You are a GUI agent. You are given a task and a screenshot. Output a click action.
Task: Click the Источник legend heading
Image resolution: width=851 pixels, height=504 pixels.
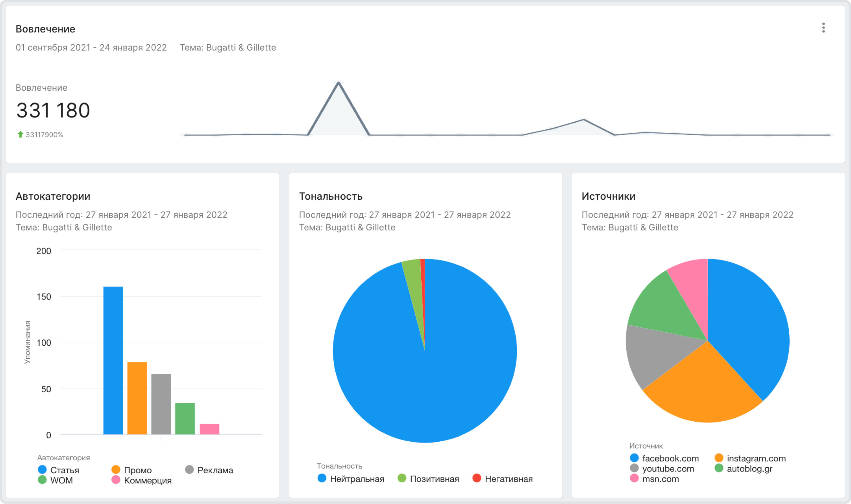[x=646, y=446]
